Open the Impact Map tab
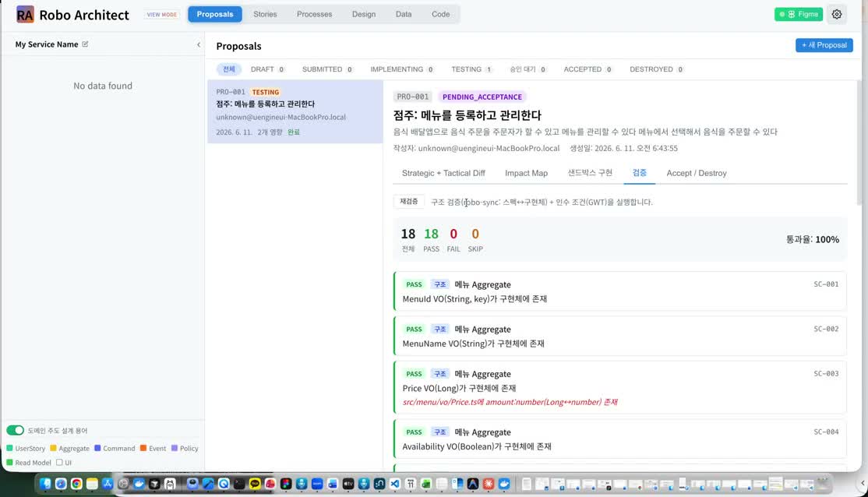Screen dimensions: 868x497 [x=526, y=173]
